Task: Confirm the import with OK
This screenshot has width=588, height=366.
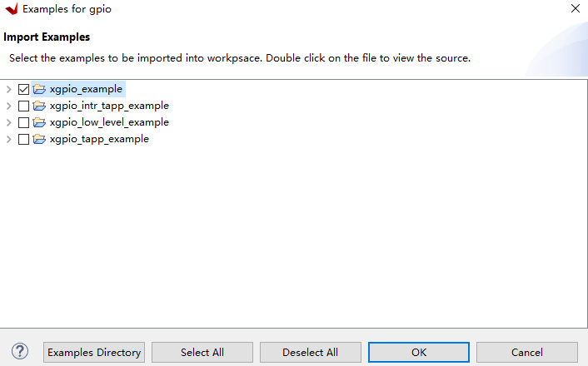Action: click(418, 352)
